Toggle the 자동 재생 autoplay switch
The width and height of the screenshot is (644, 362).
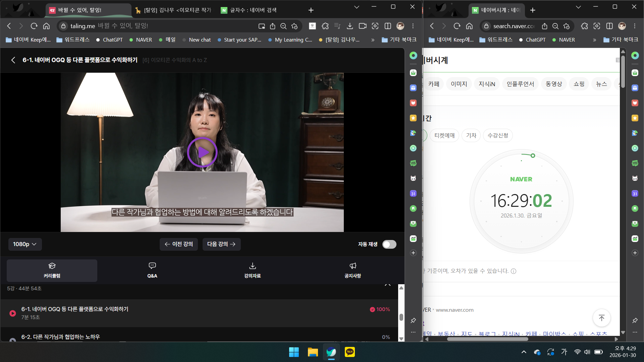pyautogui.click(x=389, y=244)
